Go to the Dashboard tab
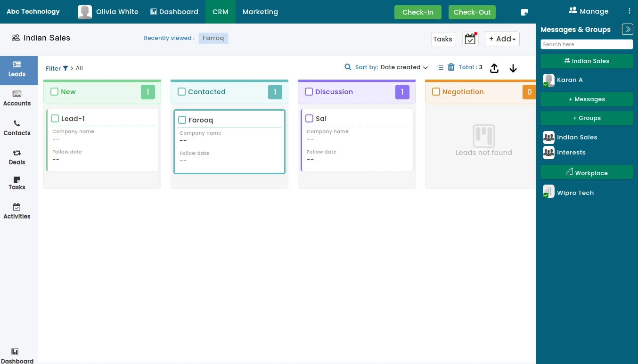The height and width of the screenshot is (364, 638). (x=174, y=12)
